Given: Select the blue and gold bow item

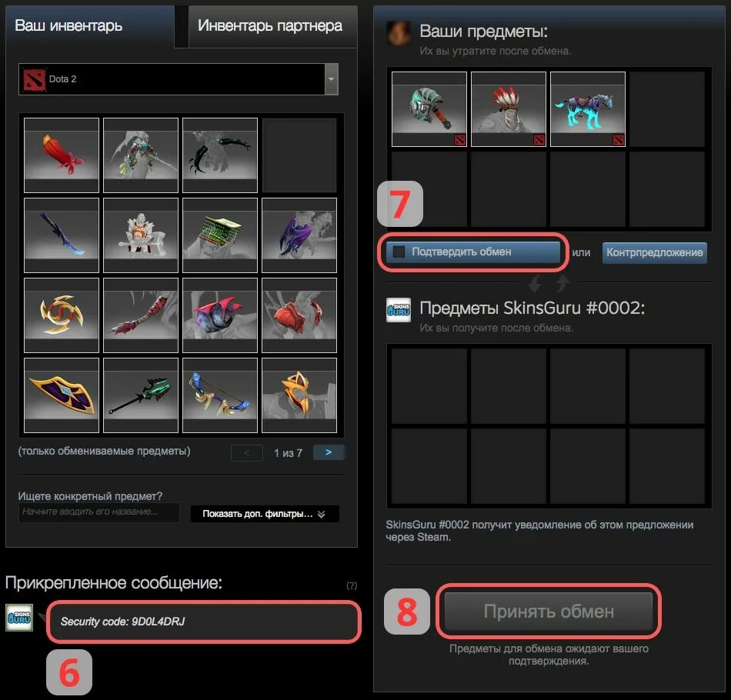Looking at the screenshot, I should coord(220,395).
